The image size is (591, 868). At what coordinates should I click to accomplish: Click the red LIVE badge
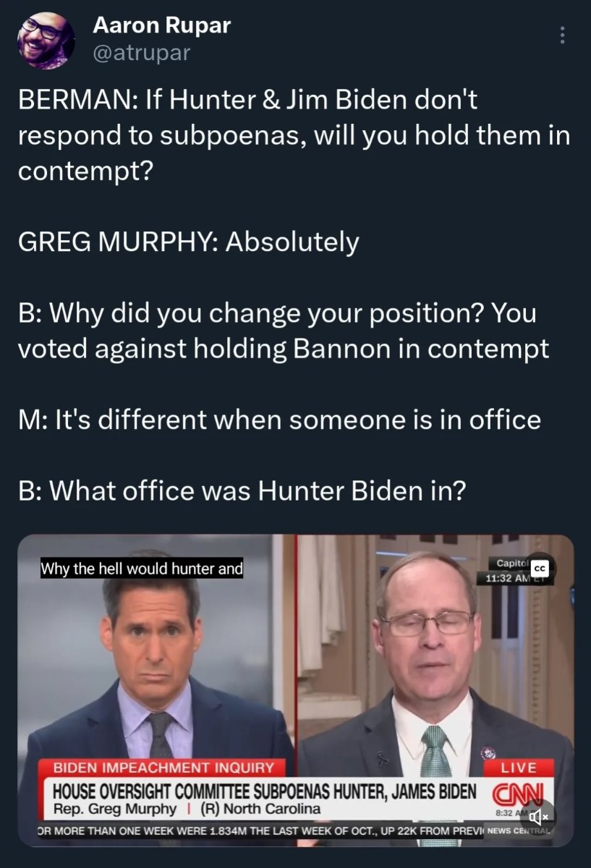click(x=519, y=767)
